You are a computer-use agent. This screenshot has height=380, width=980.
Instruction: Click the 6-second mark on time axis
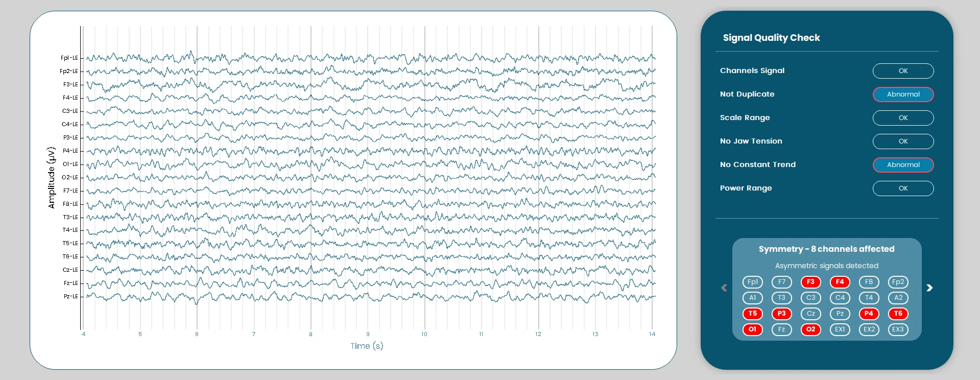pyautogui.click(x=197, y=334)
